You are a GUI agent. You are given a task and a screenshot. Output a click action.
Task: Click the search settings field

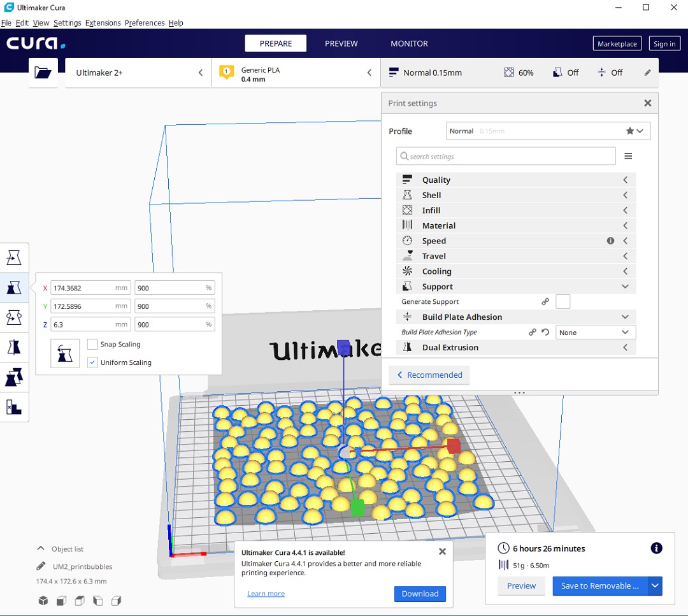point(506,156)
